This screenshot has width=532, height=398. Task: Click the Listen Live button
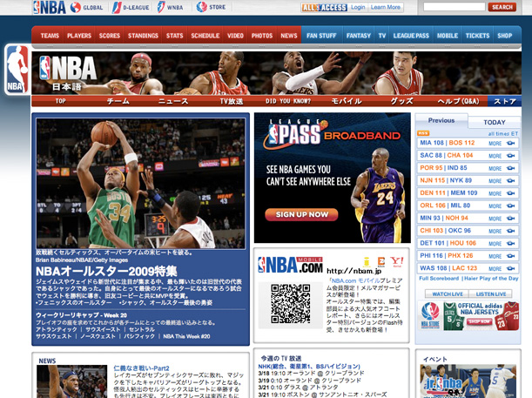click(x=490, y=293)
